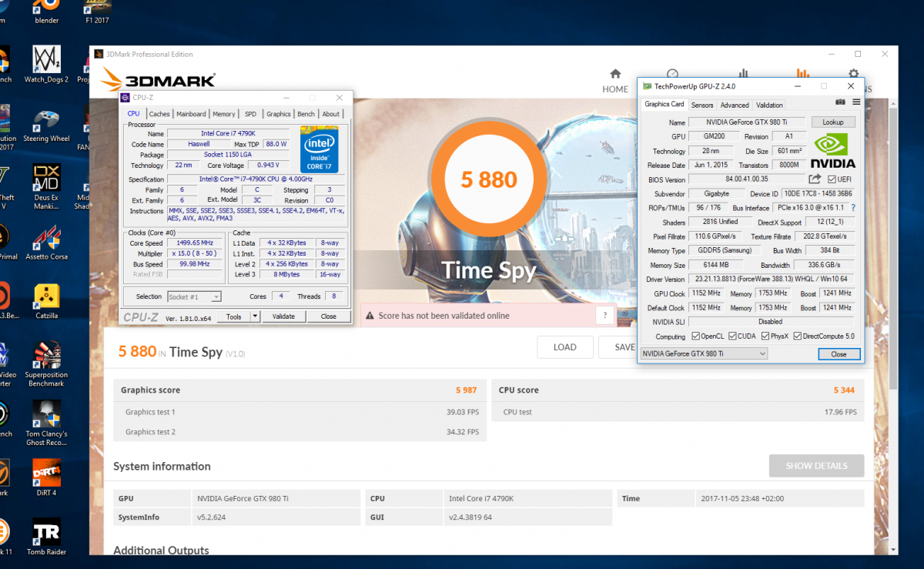The width and height of the screenshot is (924, 569).
Task: Click the Intel Core i7 logo in CPU-Z
Action: click(x=320, y=148)
